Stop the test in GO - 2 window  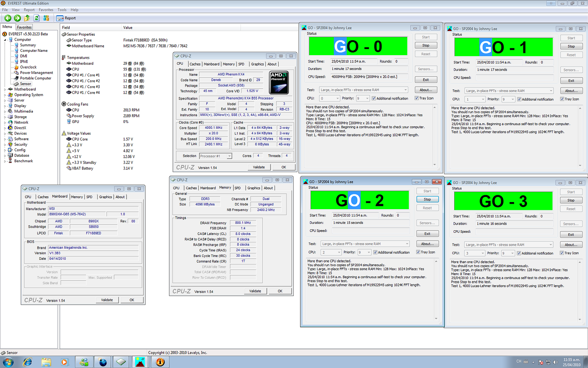click(x=427, y=199)
